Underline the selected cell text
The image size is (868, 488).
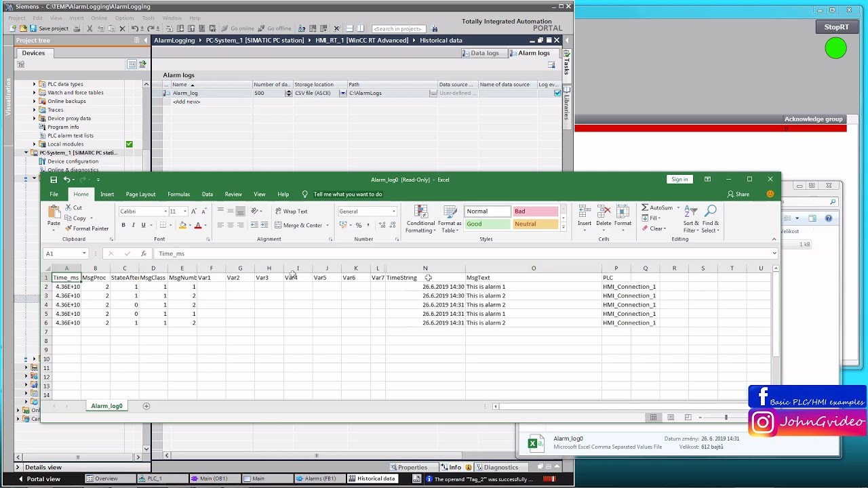[143, 225]
